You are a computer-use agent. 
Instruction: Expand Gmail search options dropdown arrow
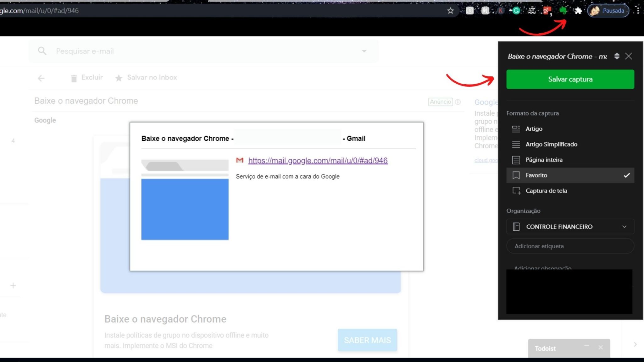[x=364, y=51]
